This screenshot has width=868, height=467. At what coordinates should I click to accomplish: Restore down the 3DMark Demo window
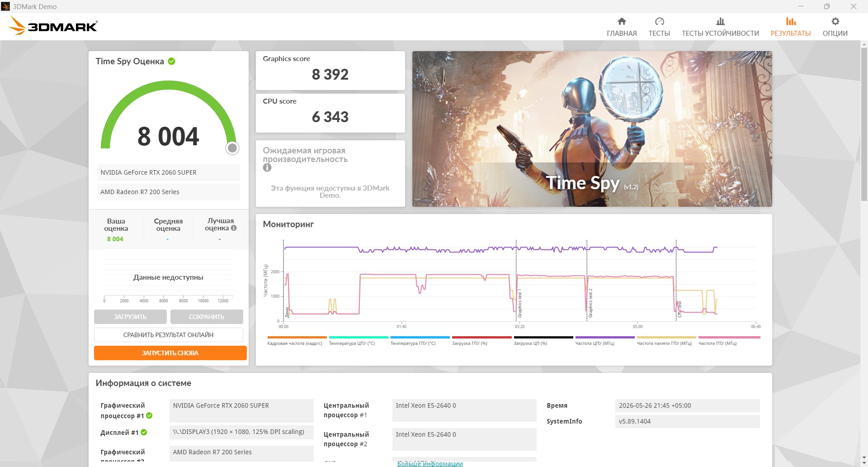[827, 6]
